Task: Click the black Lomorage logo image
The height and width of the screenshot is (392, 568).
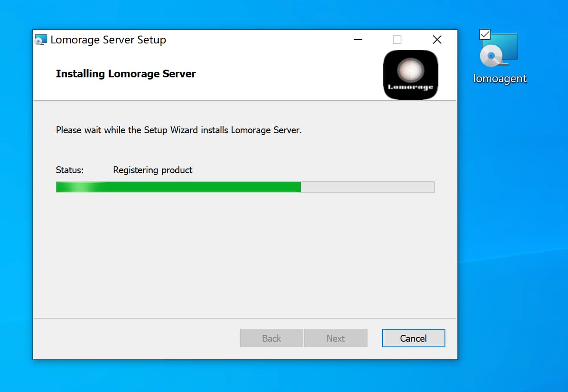Action: click(411, 75)
